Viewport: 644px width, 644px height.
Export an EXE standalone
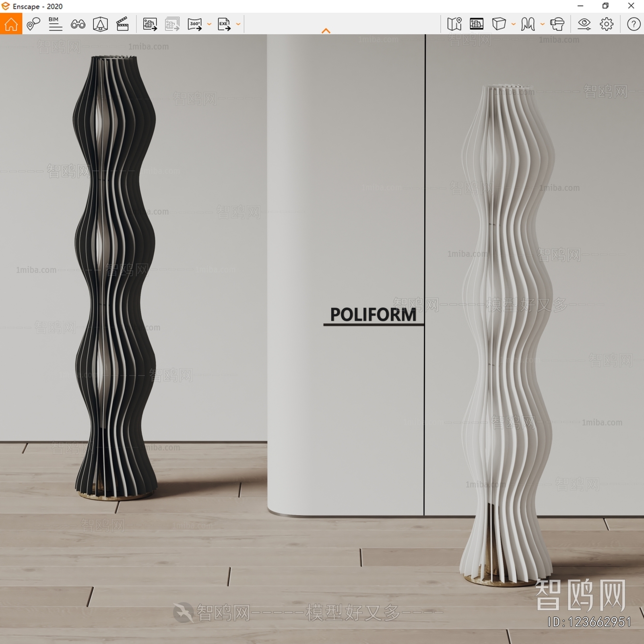(x=224, y=24)
